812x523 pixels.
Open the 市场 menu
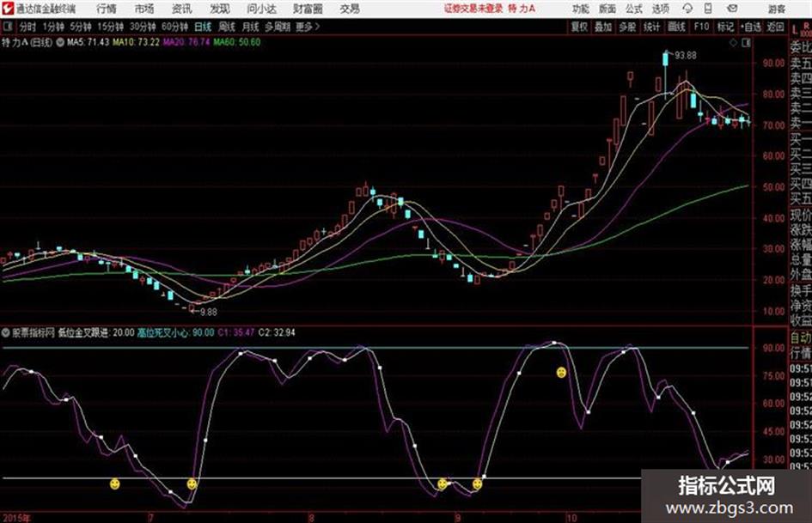pyautogui.click(x=144, y=9)
